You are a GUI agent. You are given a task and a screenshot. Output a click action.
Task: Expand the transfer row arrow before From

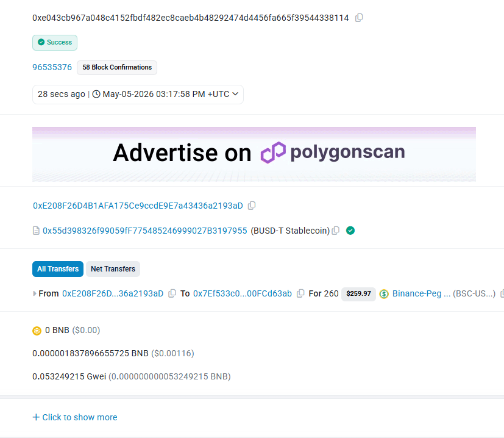coord(34,293)
